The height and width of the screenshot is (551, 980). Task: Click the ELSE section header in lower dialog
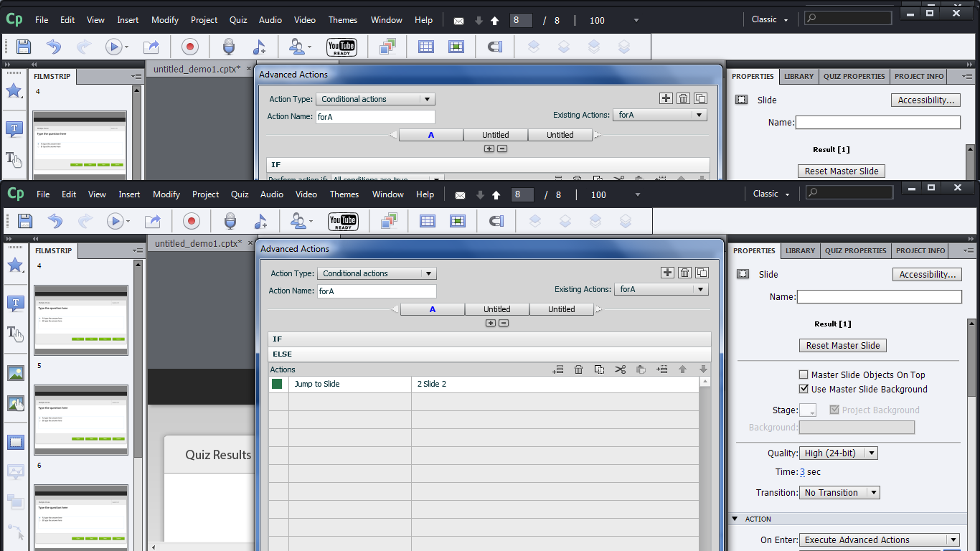point(489,354)
